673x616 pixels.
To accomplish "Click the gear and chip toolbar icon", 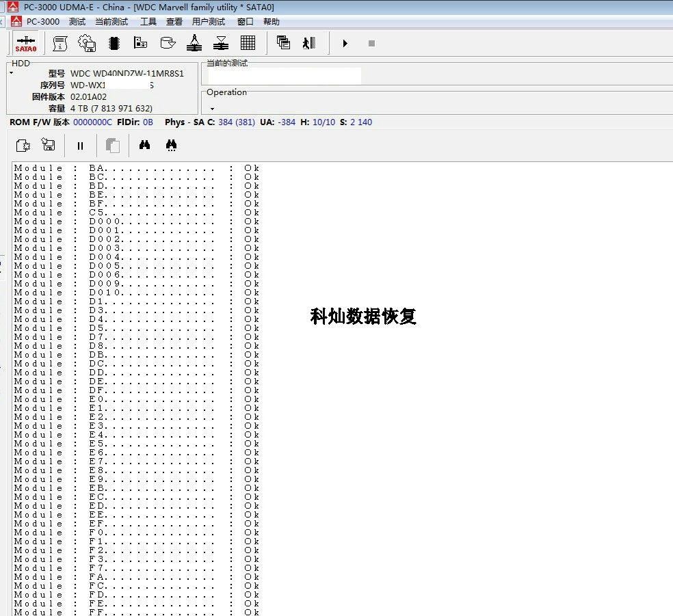I will 87,43.
